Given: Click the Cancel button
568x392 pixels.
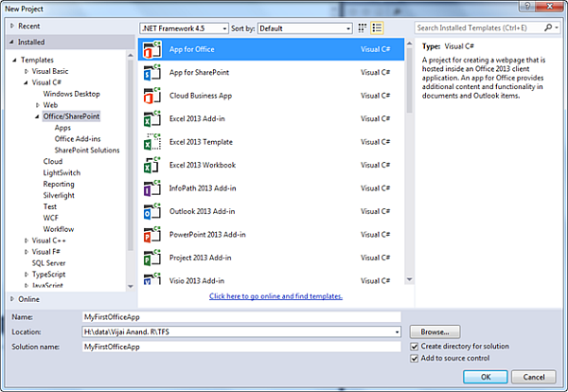Looking at the screenshot, I should click(x=534, y=377).
